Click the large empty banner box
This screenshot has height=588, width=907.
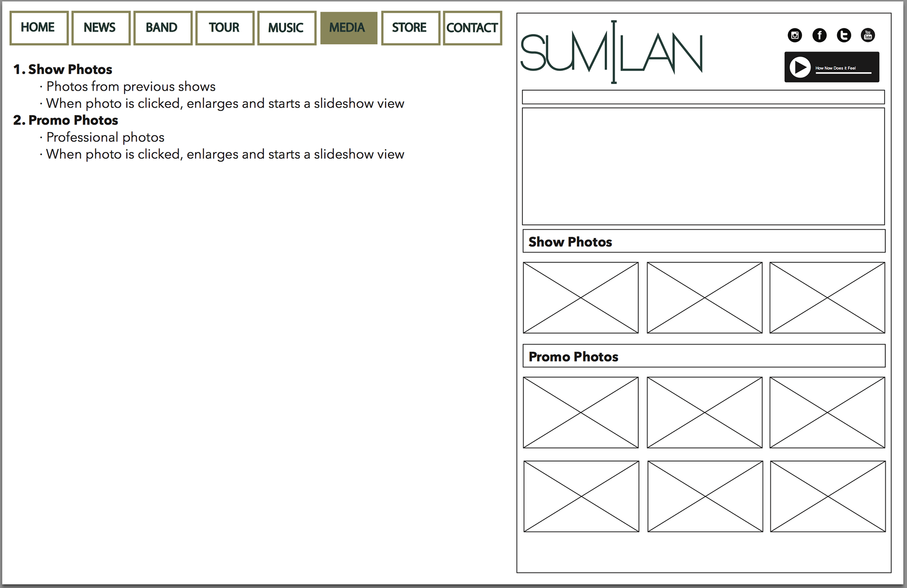703,166
